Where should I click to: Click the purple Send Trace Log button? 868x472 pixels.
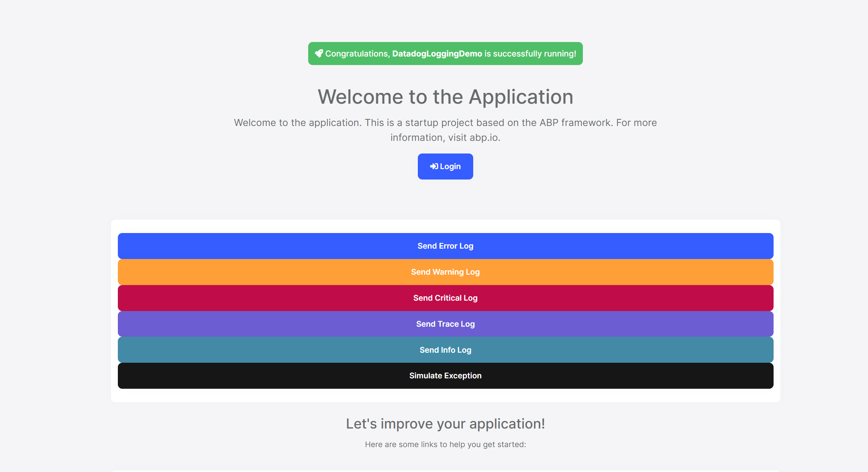(445, 324)
